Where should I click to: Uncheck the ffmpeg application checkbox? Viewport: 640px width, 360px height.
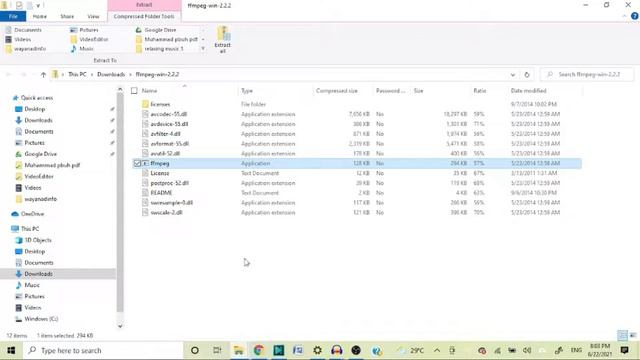click(138, 163)
